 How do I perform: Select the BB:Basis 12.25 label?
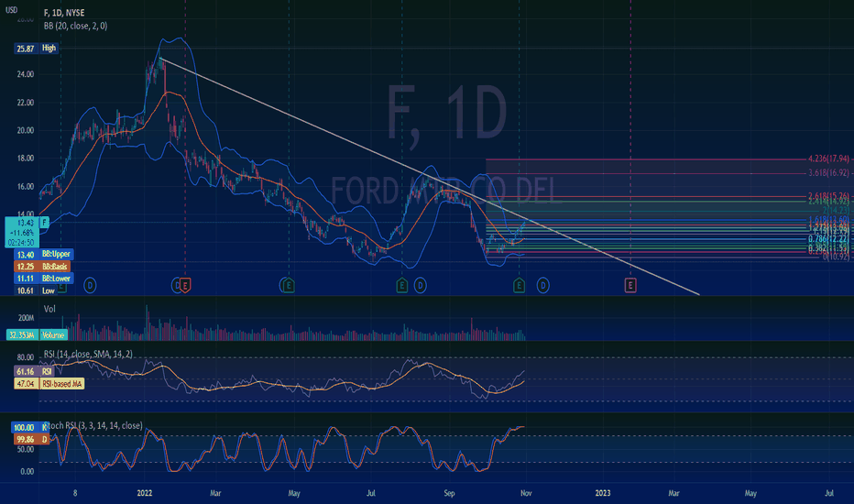(x=42, y=267)
